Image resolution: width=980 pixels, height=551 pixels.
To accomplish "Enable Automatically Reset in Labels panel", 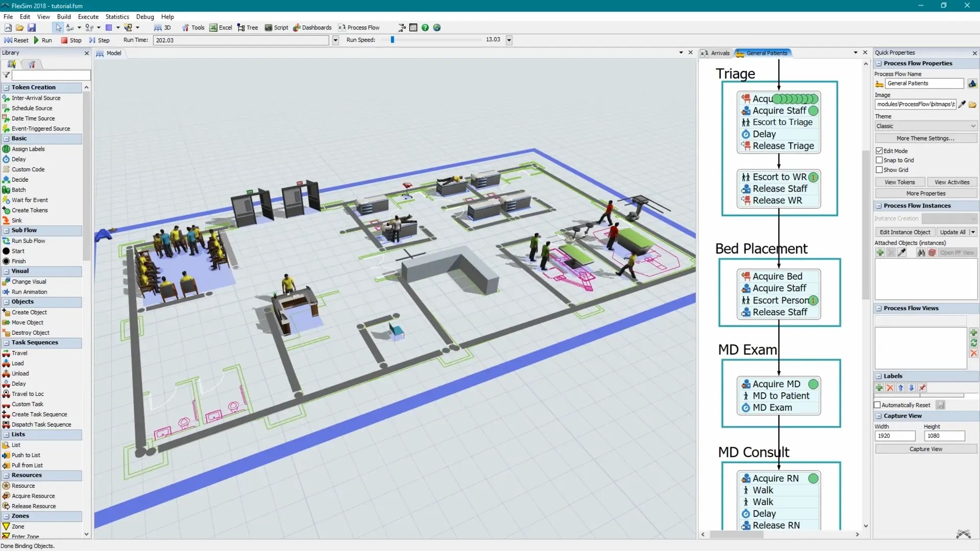I will (877, 405).
